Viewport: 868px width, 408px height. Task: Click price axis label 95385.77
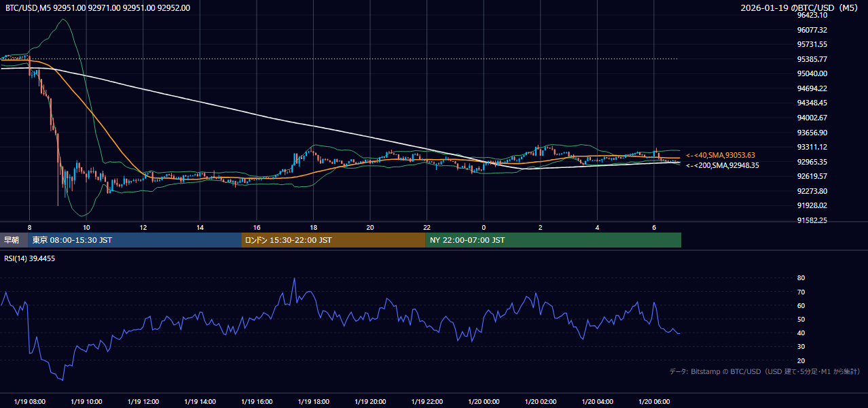(812, 59)
